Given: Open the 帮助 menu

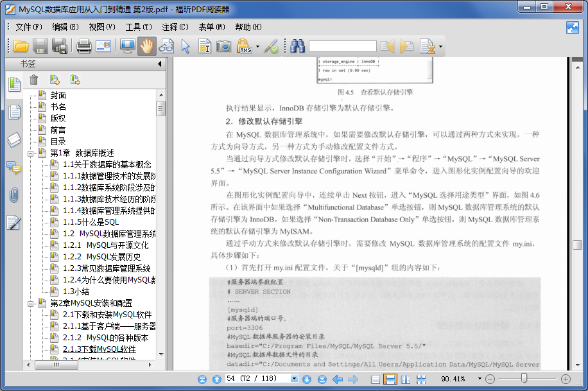Looking at the screenshot, I should [248, 27].
